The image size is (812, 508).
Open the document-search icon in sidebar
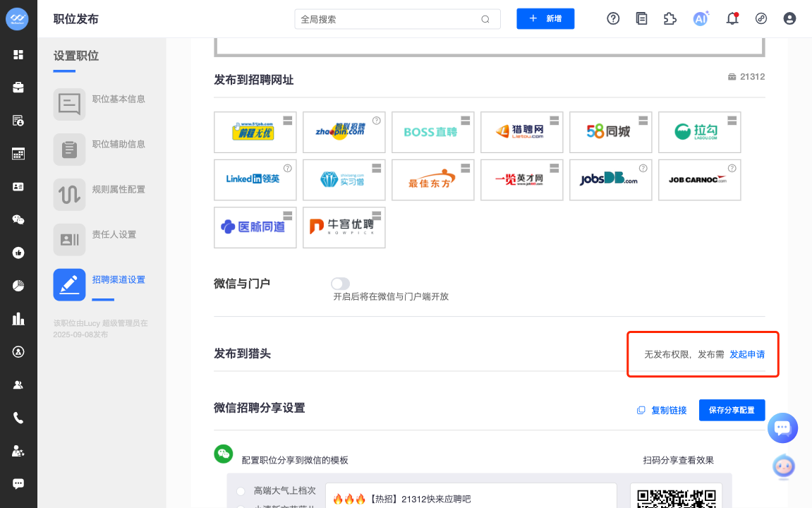pos(18,121)
